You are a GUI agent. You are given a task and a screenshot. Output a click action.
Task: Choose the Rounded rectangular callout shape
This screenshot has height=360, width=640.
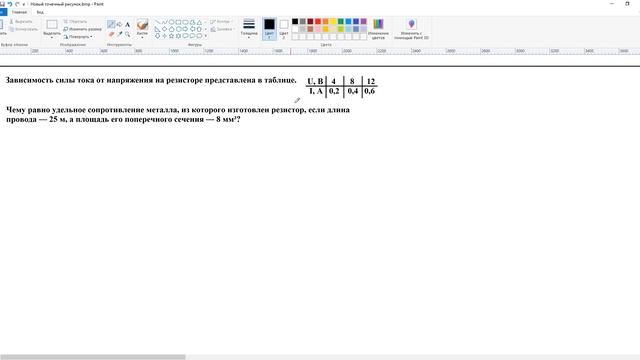[185, 36]
